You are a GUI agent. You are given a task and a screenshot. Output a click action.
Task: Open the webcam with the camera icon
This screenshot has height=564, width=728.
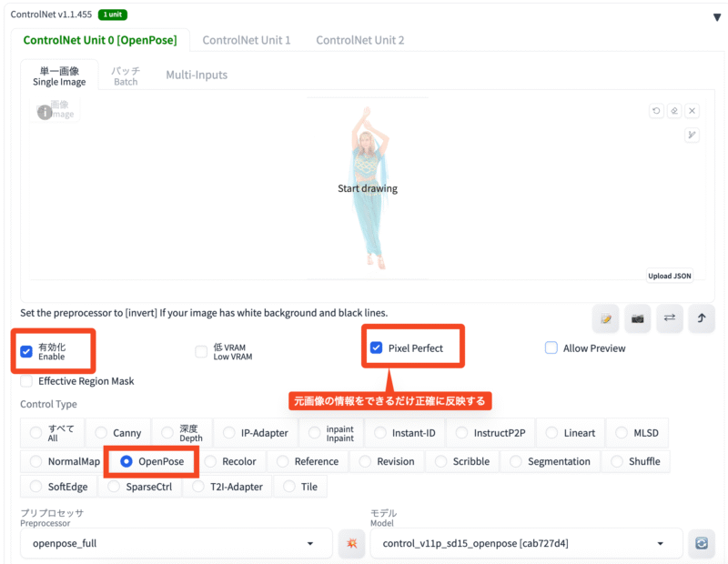(638, 318)
